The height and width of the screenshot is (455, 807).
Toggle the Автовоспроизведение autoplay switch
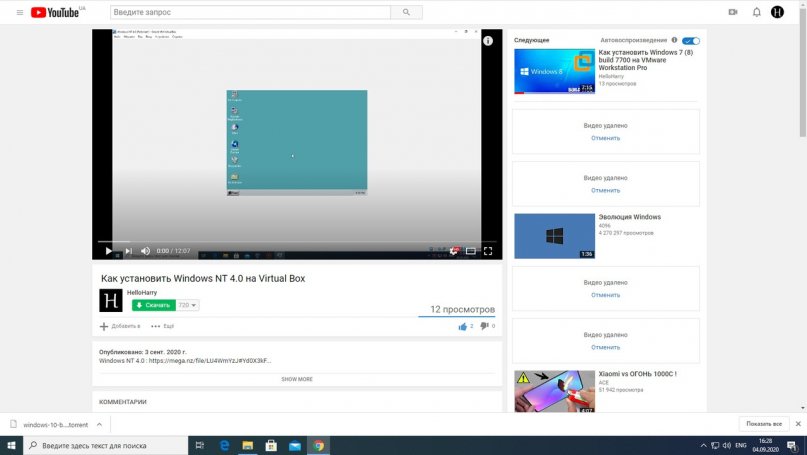tap(691, 41)
